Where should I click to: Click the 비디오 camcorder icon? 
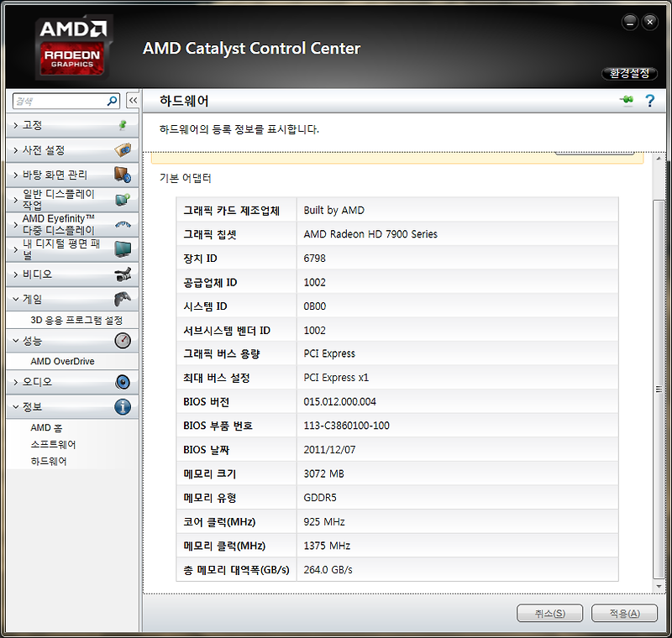coord(123,274)
